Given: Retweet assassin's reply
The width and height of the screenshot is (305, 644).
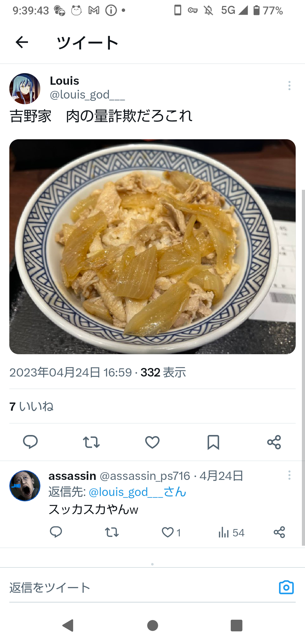Looking at the screenshot, I should (112, 532).
